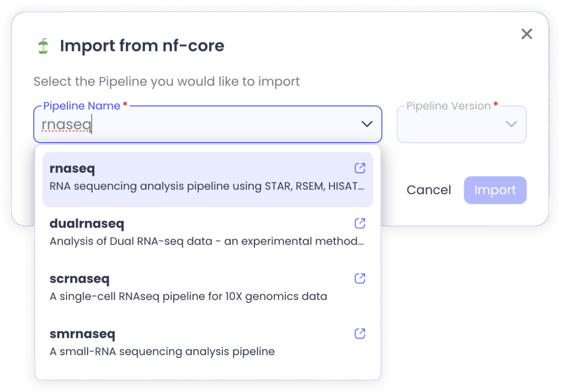Viewport: 561px width, 392px height.
Task: Click the Import button
Action: click(x=495, y=190)
